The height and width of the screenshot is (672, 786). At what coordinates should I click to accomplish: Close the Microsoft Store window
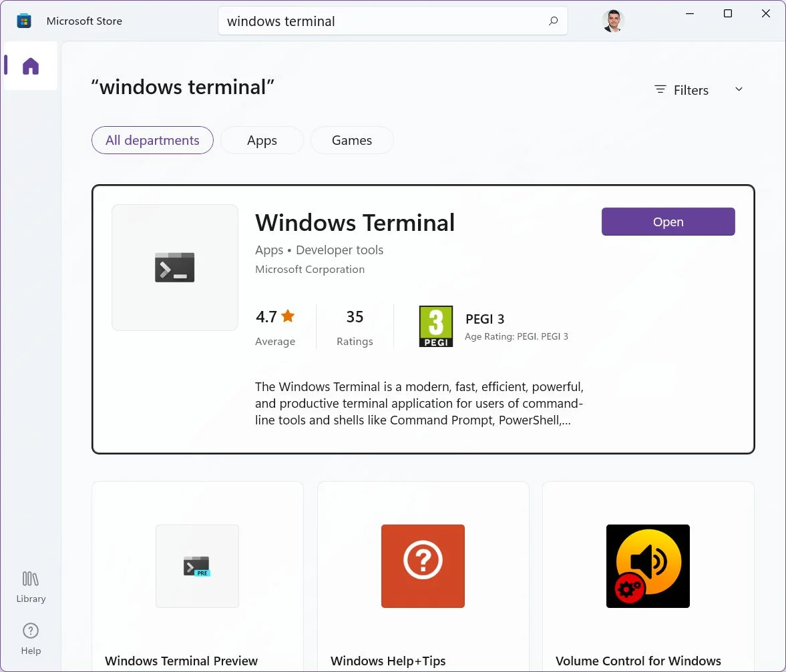[765, 13]
